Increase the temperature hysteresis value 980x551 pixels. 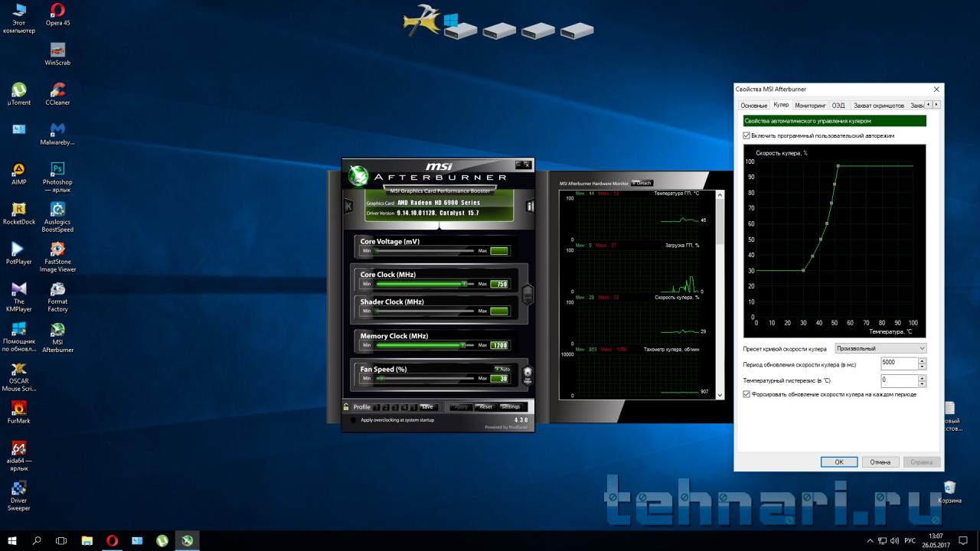[x=922, y=377]
